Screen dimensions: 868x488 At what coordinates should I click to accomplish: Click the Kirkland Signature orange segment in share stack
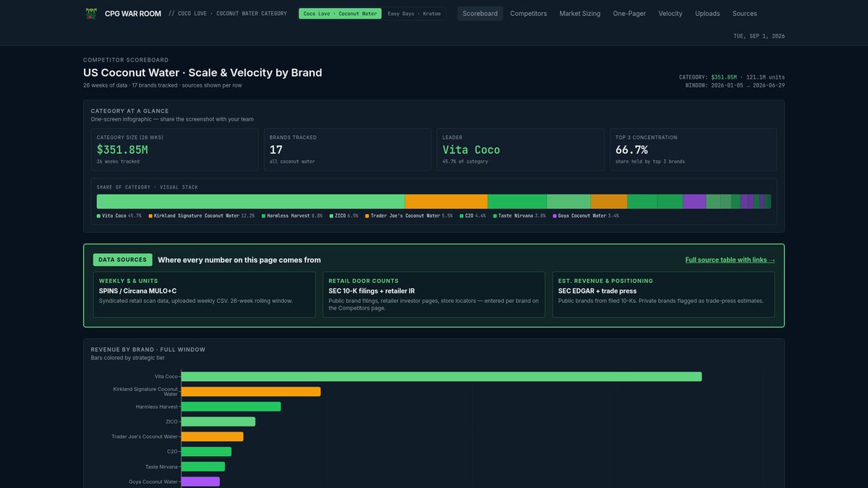click(446, 202)
